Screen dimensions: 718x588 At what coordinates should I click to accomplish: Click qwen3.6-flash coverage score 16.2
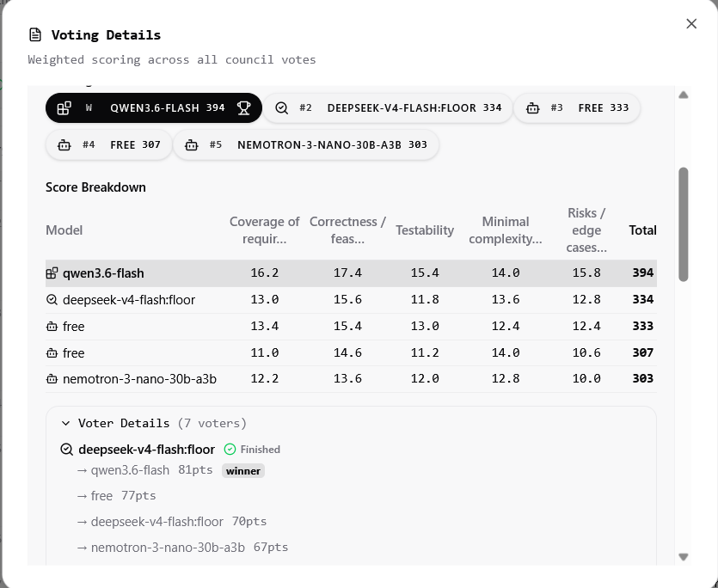[264, 273]
